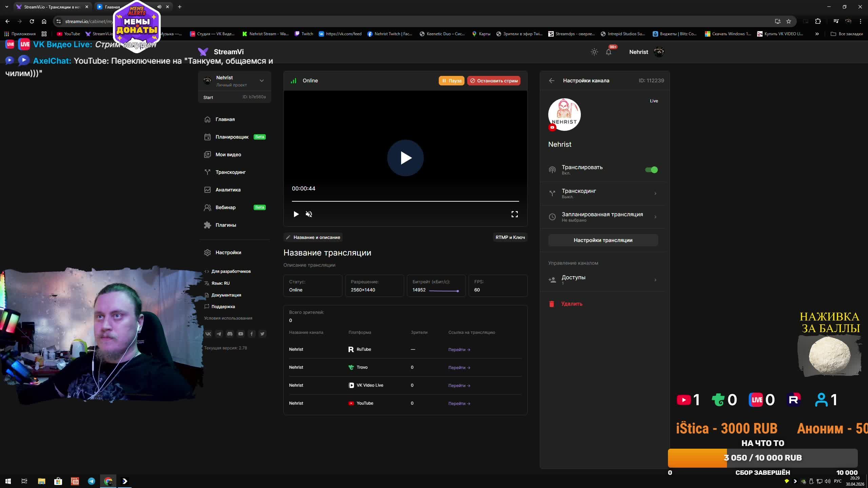Open Плагины in the sidebar menu
Viewport: 868px width, 488px height.
coord(225,225)
